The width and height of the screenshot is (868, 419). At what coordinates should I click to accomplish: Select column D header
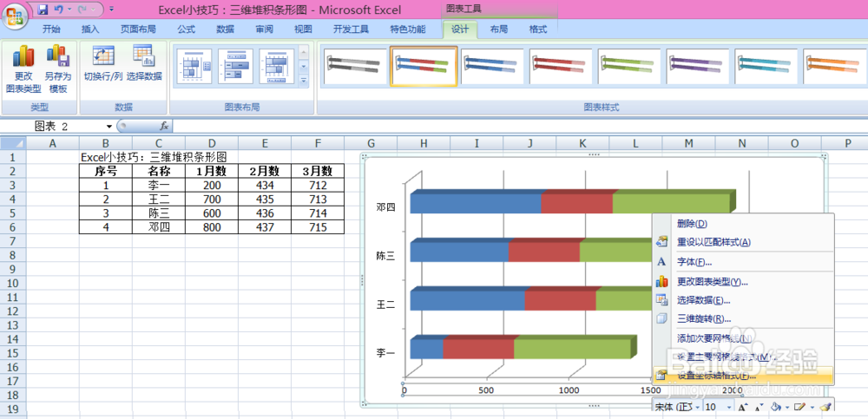pyautogui.click(x=212, y=143)
